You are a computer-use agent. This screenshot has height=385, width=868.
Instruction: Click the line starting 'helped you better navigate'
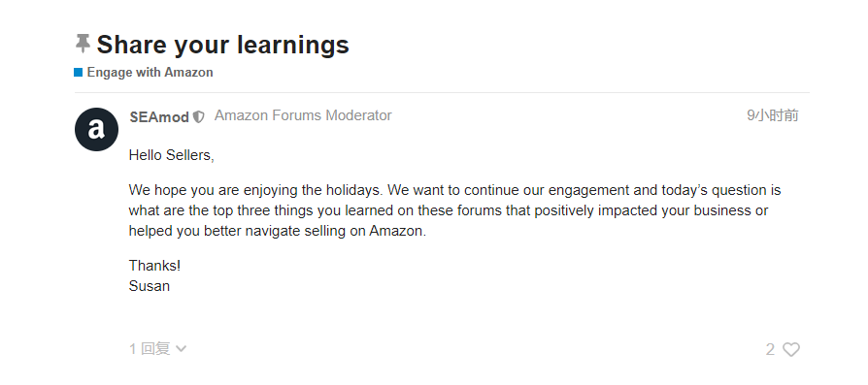[x=278, y=231]
